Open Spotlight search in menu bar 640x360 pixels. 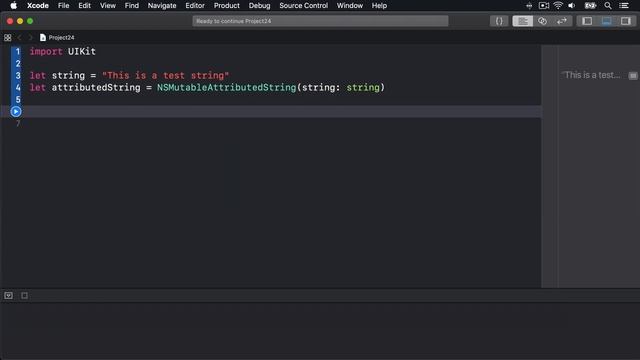coord(608,6)
